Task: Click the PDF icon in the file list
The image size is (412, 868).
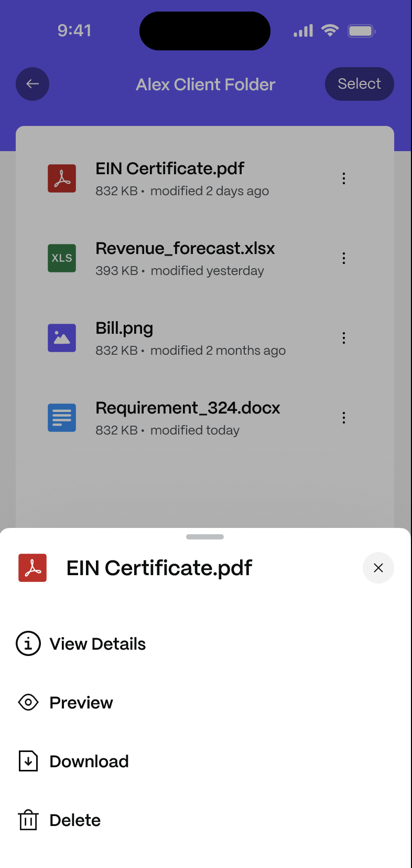Action: 62,178
